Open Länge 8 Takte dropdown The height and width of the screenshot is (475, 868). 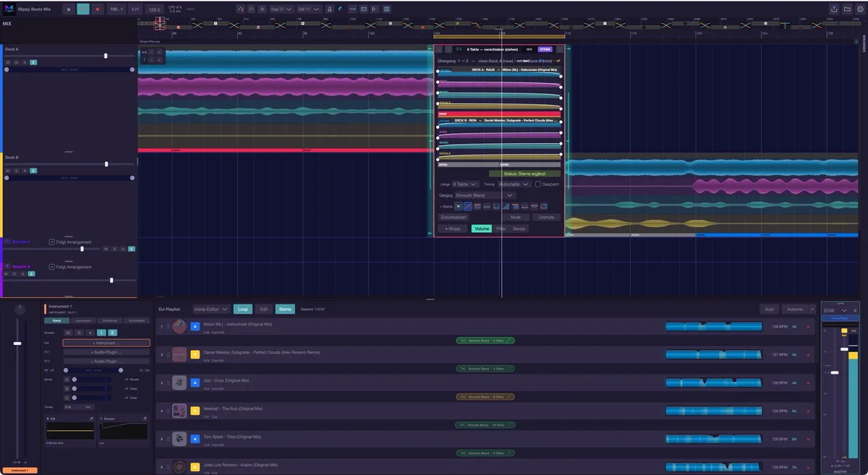click(x=465, y=184)
